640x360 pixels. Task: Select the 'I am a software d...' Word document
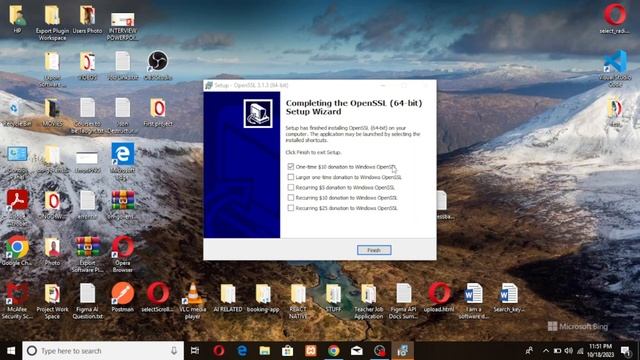[473, 301]
